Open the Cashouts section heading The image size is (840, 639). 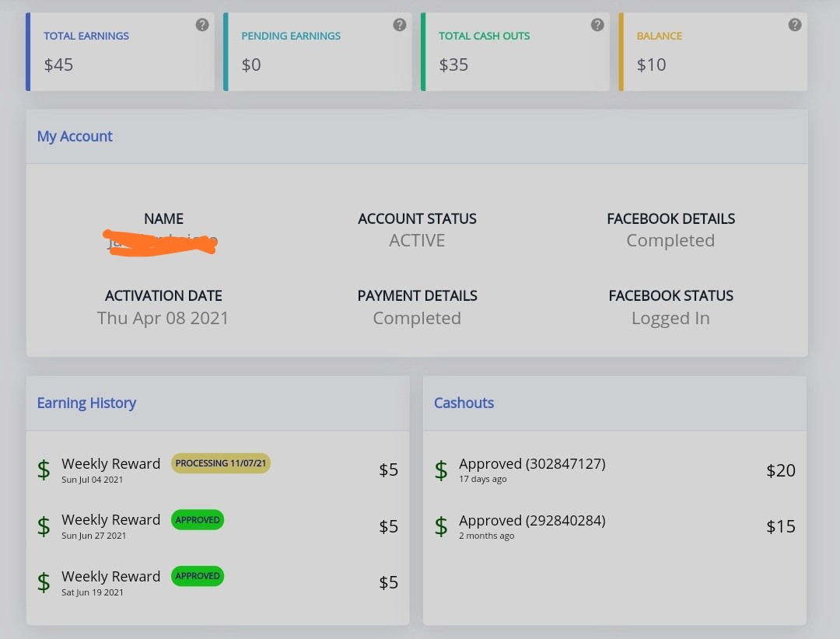tap(464, 403)
